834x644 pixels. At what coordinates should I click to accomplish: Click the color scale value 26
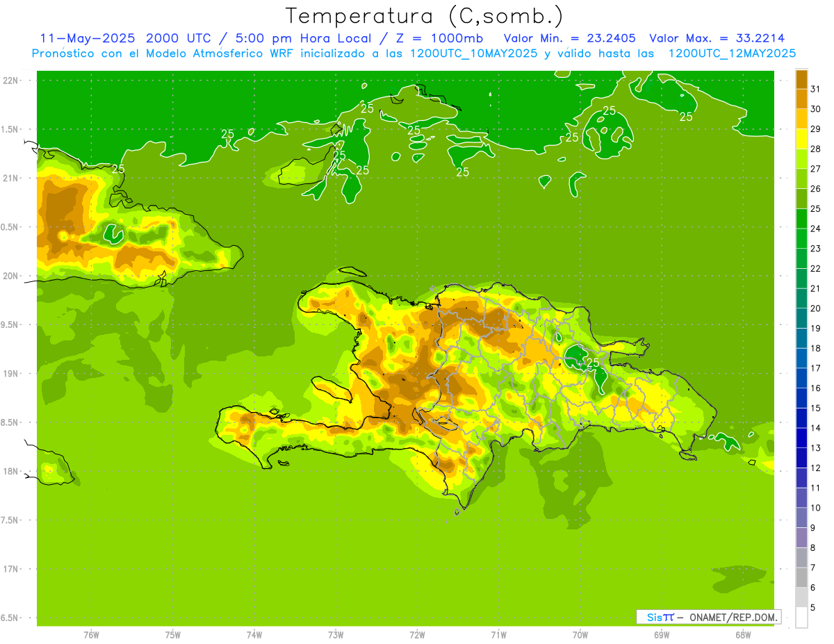tap(816, 189)
